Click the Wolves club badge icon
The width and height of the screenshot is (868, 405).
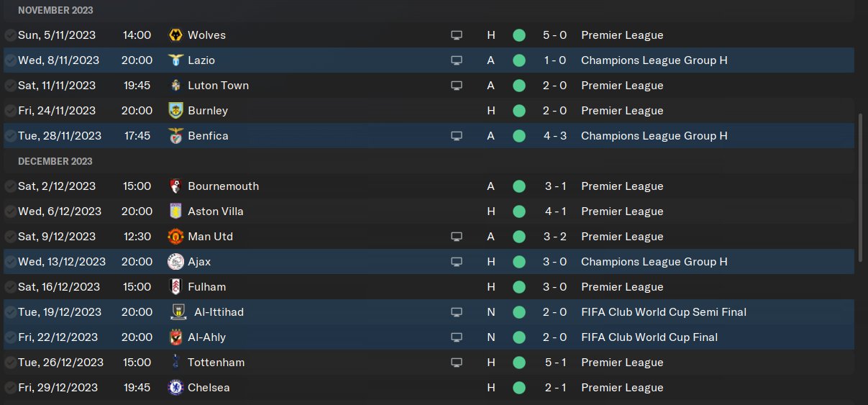pos(175,35)
